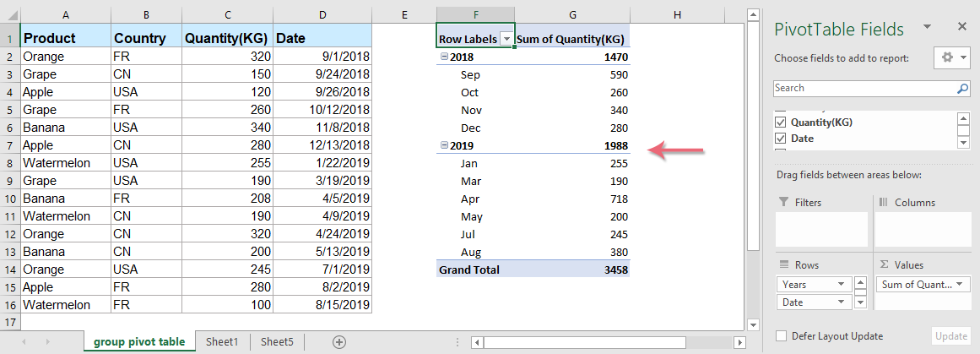Uncheck the Quantity(KG) field checkbox
Viewport: 980px width, 354px height.
[x=780, y=123]
